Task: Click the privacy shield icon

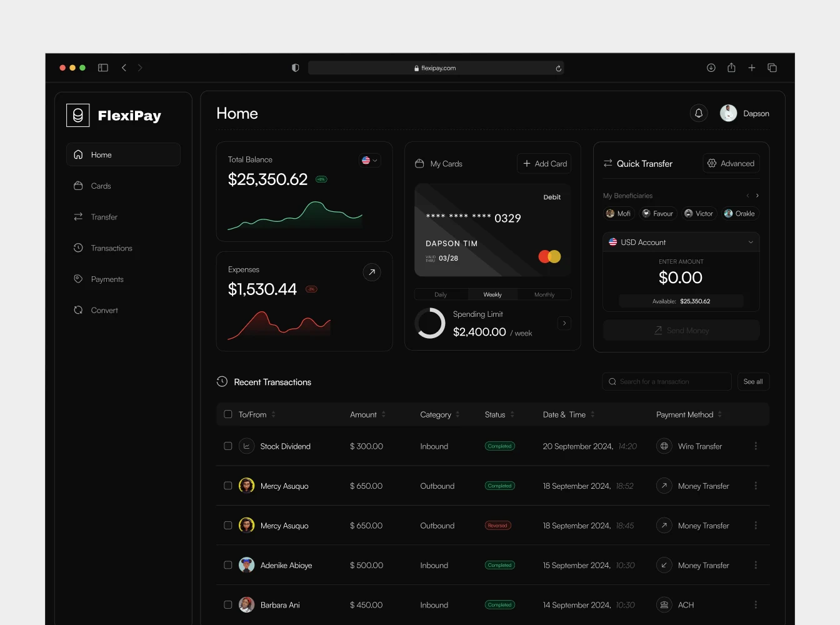Action: tap(296, 67)
